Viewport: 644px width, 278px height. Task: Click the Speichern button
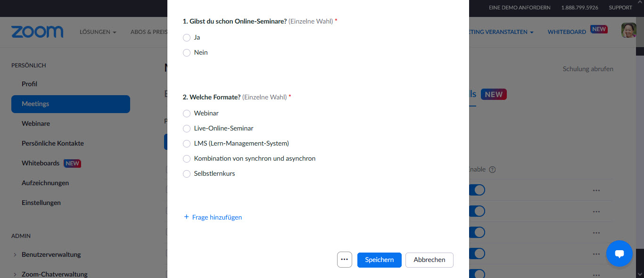380,260
